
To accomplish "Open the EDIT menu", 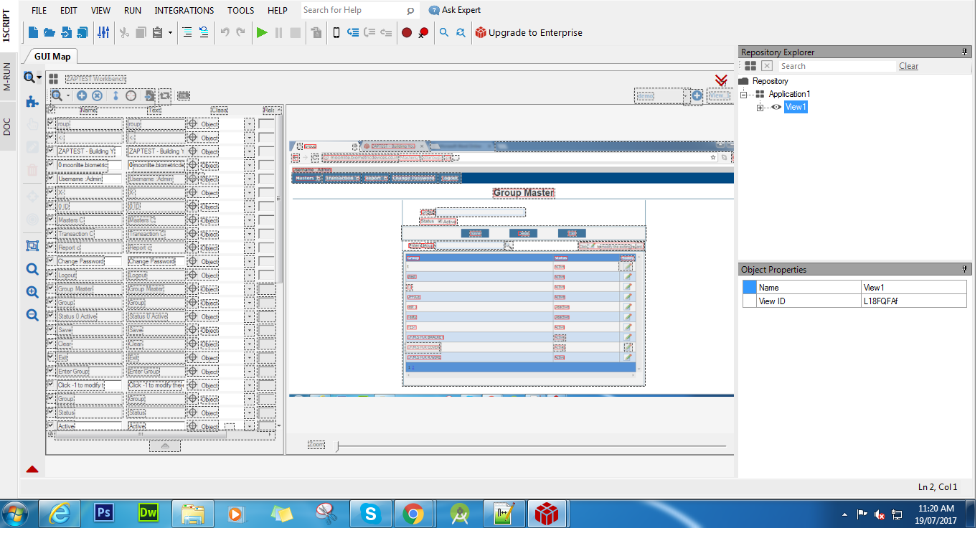I will 69,10.
